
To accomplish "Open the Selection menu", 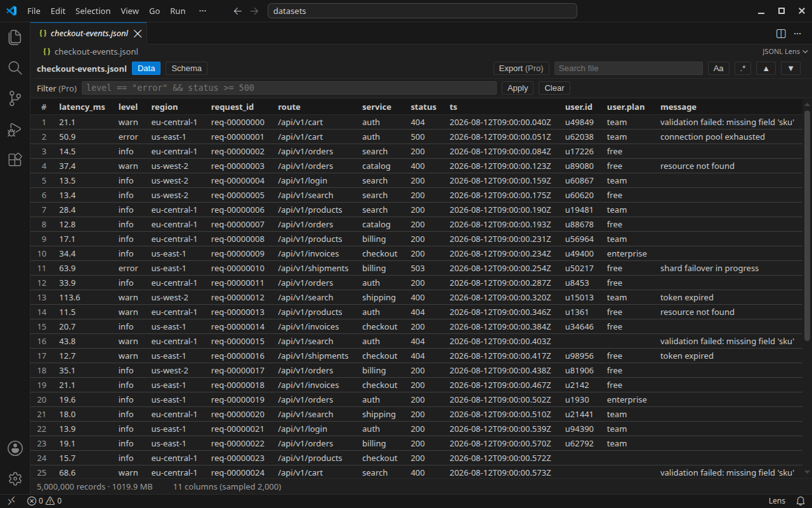I will [93, 11].
